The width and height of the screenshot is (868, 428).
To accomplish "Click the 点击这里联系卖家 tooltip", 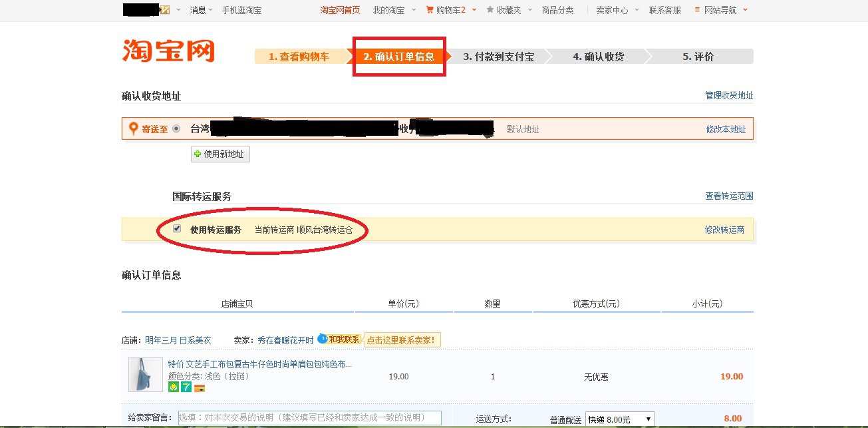I will coord(402,340).
